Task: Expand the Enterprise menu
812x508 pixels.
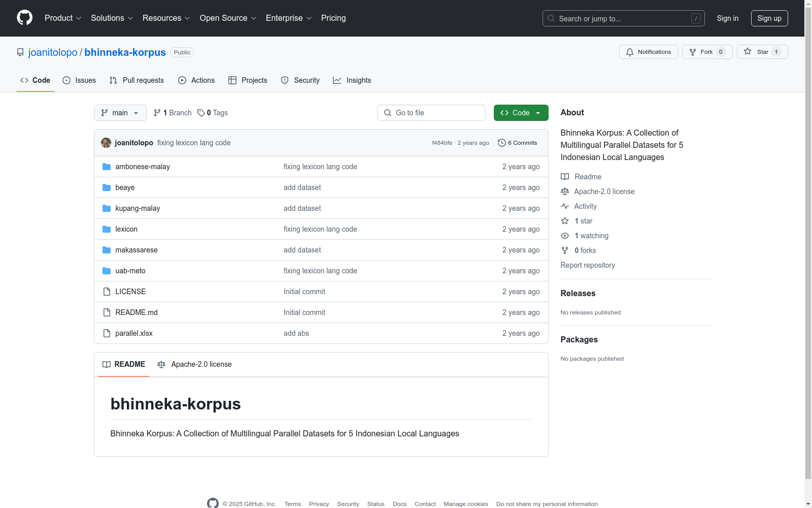Action: click(289, 18)
